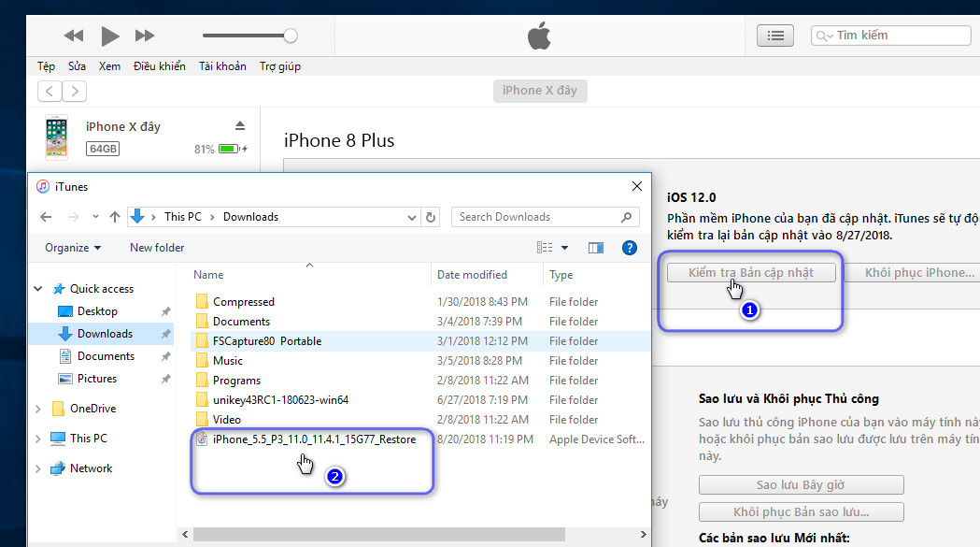Open the Organize dropdown
The height and width of the screenshot is (547, 980).
click(73, 248)
